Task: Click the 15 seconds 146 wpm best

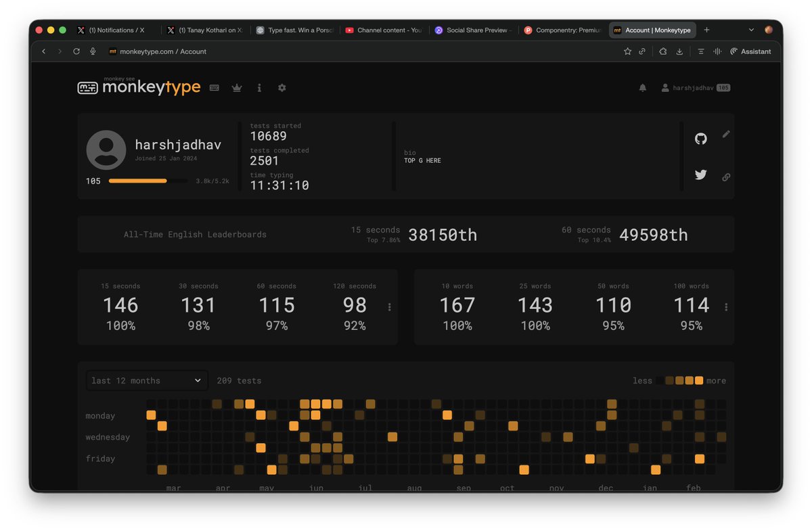Action: click(120, 306)
